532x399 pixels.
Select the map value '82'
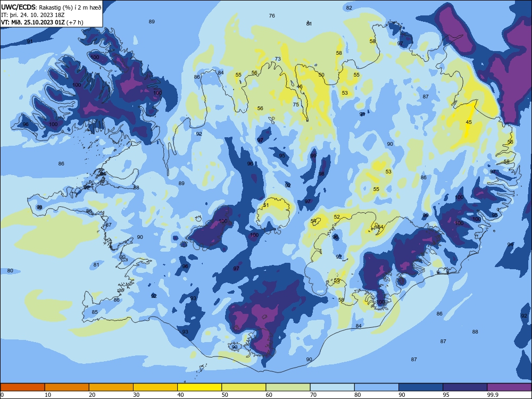point(349,8)
